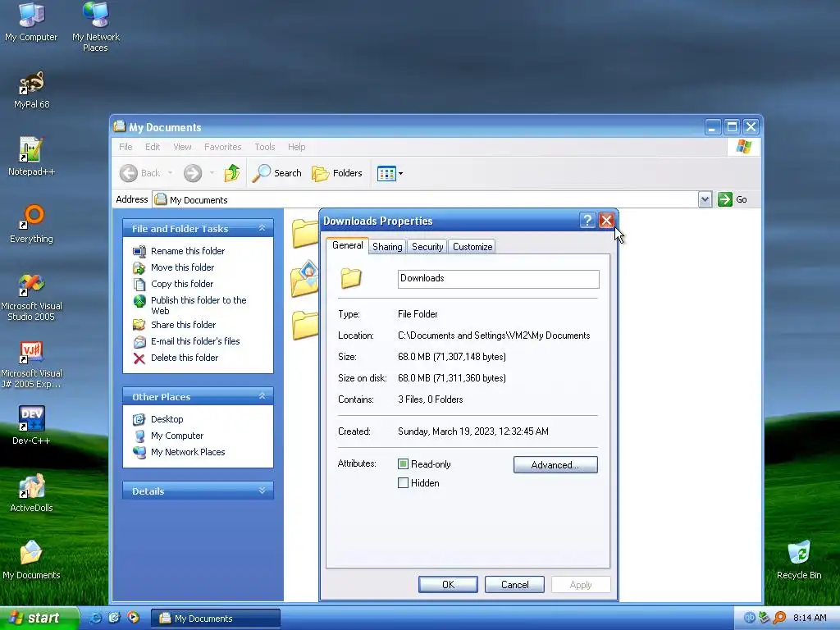This screenshot has height=630, width=840.
Task: Click the Everything tray search icon
Action: click(779, 618)
